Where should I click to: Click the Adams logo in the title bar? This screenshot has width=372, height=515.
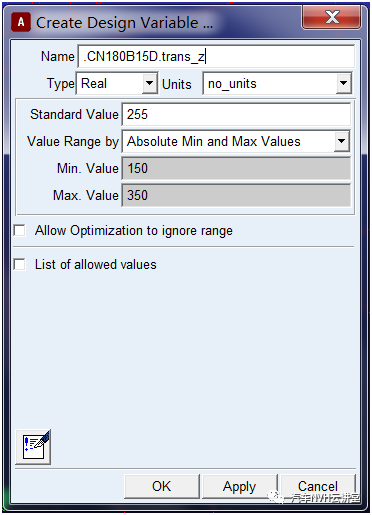(x=21, y=22)
